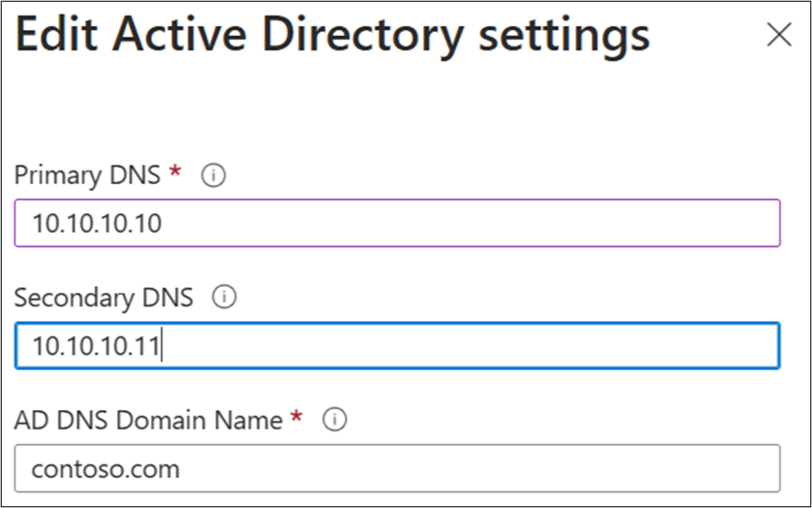Focus the Secondary DNS input field

tap(397, 346)
